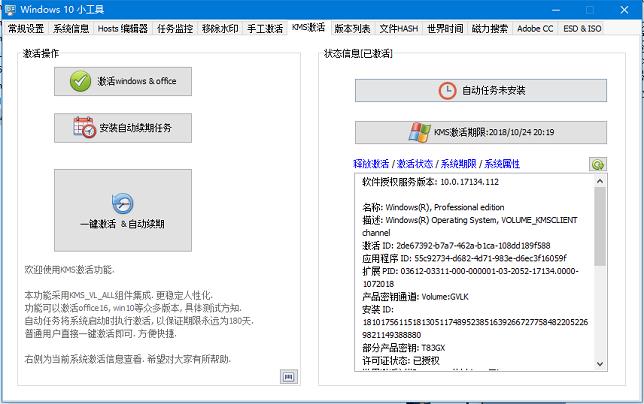Screen dimensions: 644x404
Task: Click the 激活 ID value line
Action: [x=456, y=246]
